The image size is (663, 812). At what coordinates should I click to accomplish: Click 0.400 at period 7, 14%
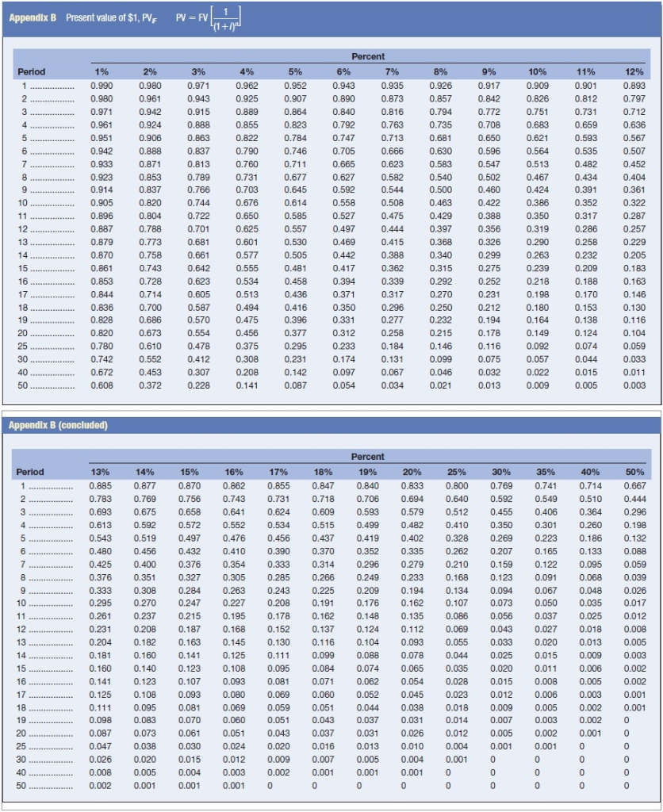(145, 565)
